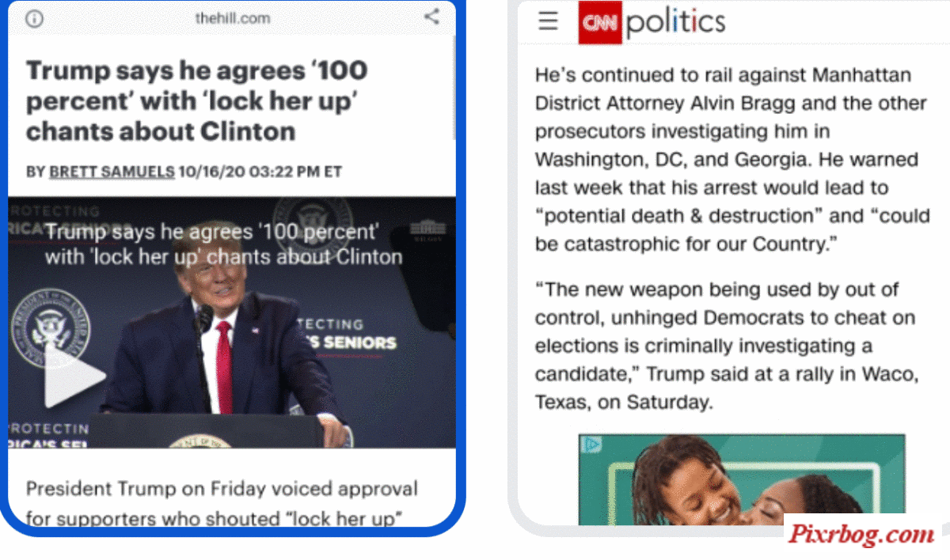Click the advertisement image below the CNN article
Screen dimensions: 950x560
point(741,479)
